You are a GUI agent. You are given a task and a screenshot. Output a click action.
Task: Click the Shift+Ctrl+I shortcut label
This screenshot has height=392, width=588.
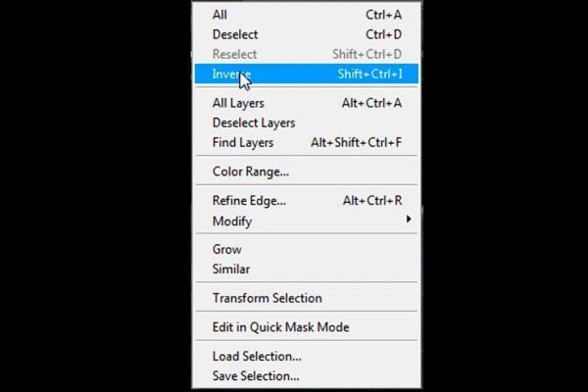[x=369, y=73]
